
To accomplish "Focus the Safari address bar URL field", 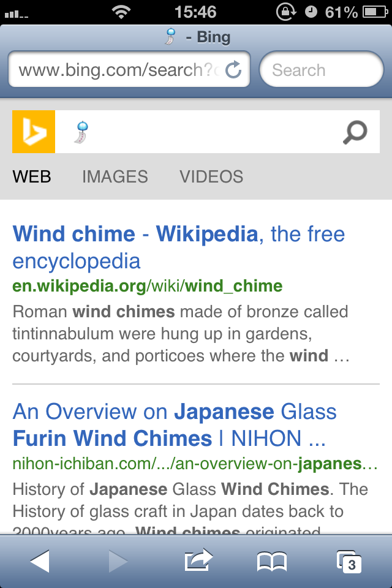I will coord(116,70).
